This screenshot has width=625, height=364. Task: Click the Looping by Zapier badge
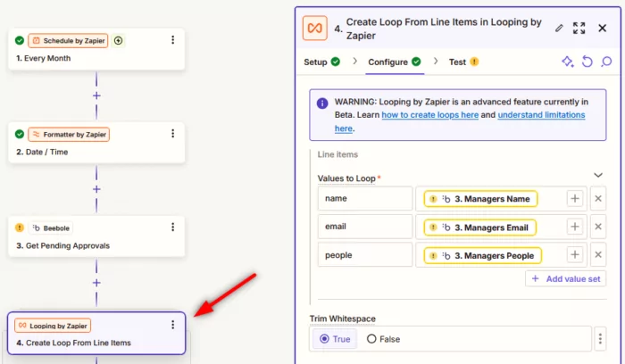point(53,326)
